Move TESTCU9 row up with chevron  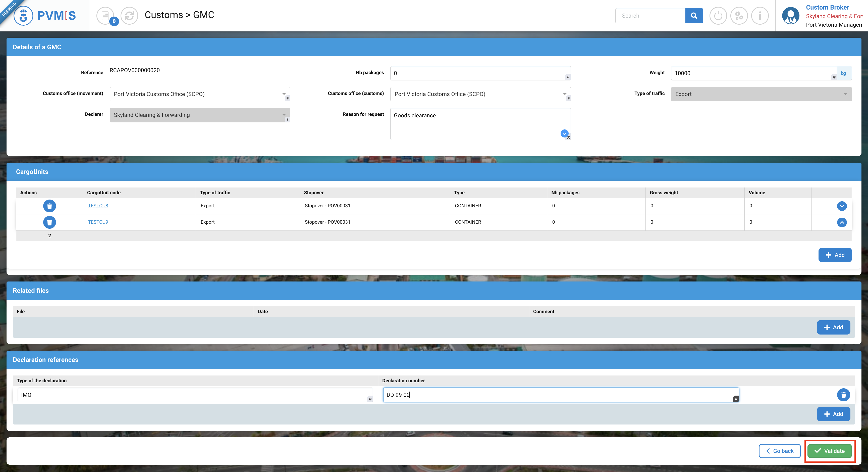(842, 222)
